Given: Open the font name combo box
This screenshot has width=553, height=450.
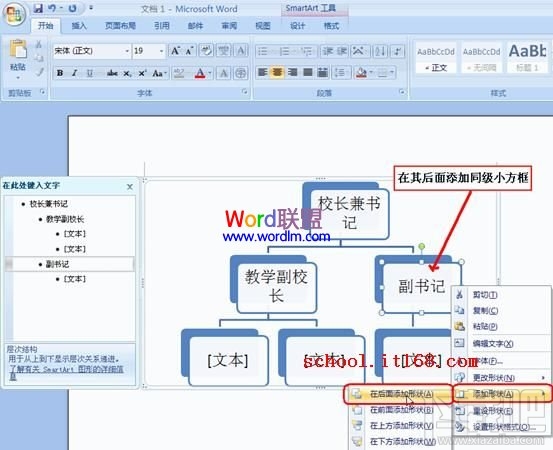Looking at the screenshot, I should pyautogui.click(x=92, y=51).
